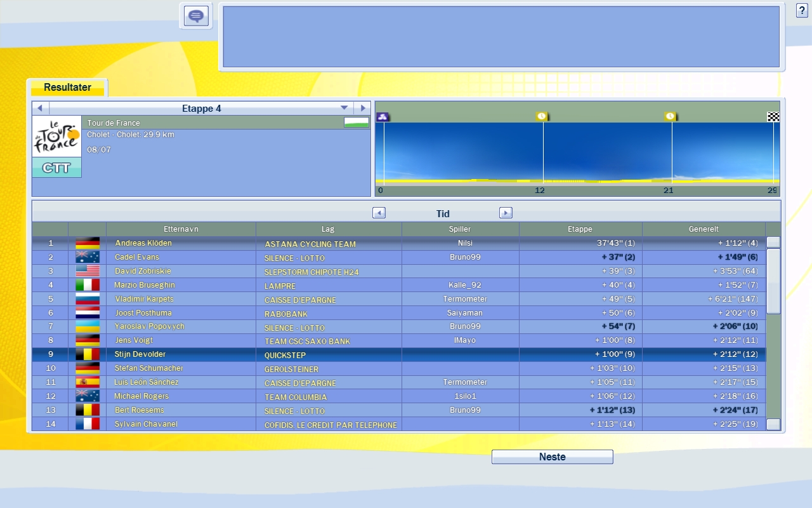Go to next stage arrow

[363, 108]
